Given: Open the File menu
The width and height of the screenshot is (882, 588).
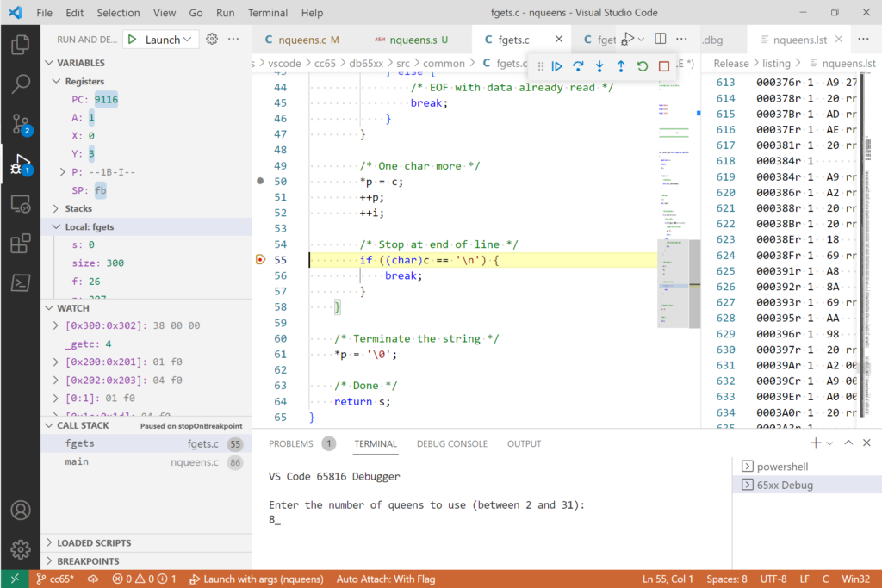Looking at the screenshot, I should [45, 12].
